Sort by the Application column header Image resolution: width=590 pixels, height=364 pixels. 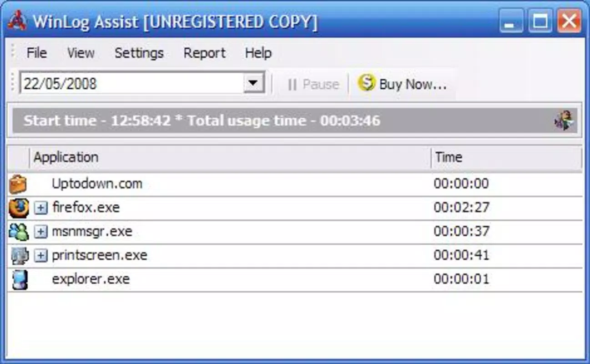[230, 157]
